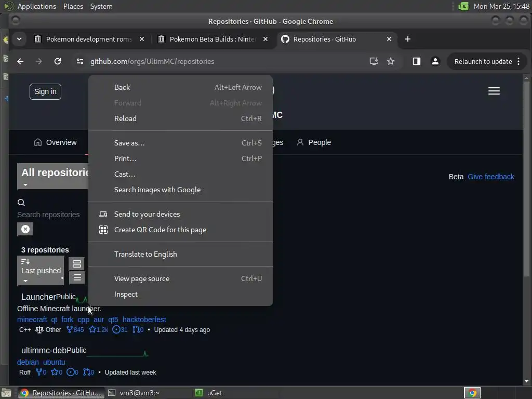The height and width of the screenshot is (399, 532).
Task: Click the debian topic tag
Action: click(x=28, y=362)
